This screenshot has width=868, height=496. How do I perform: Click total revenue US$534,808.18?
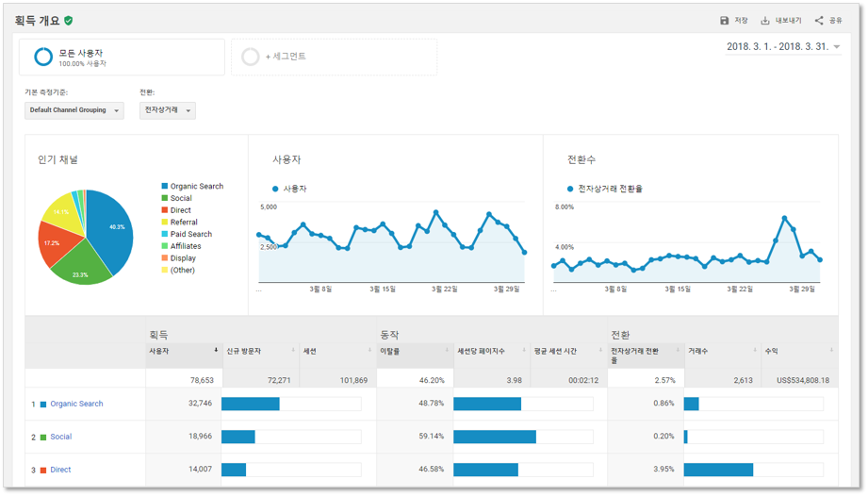coord(803,380)
